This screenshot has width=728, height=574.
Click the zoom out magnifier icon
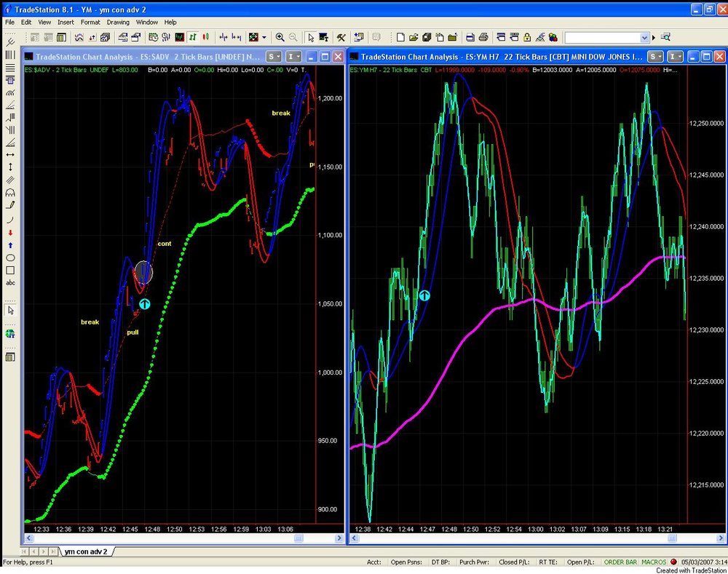pyautogui.click(x=293, y=37)
